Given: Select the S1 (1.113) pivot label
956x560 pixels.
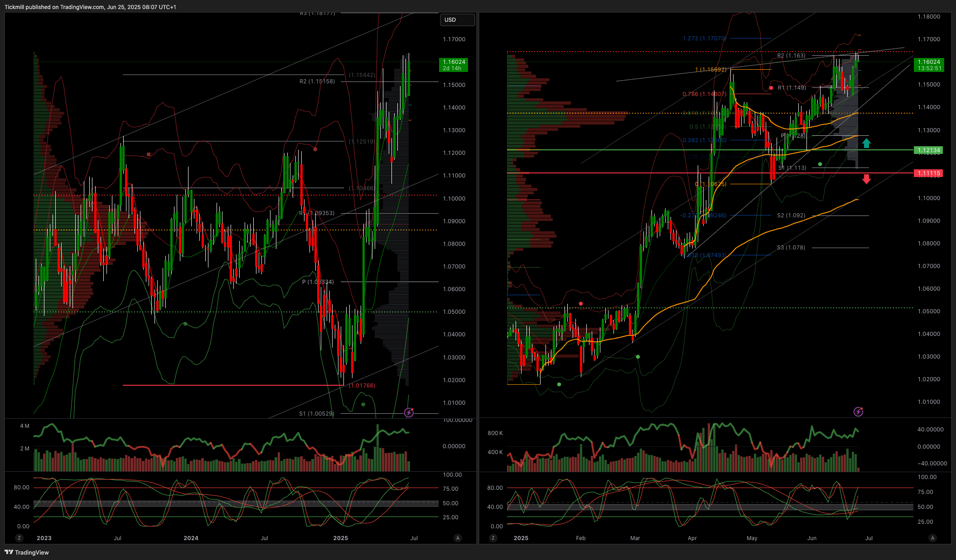Looking at the screenshot, I should (792, 168).
